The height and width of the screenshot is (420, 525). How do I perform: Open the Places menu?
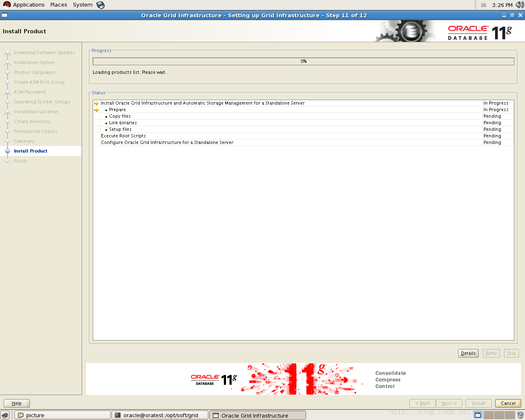point(59,5)
